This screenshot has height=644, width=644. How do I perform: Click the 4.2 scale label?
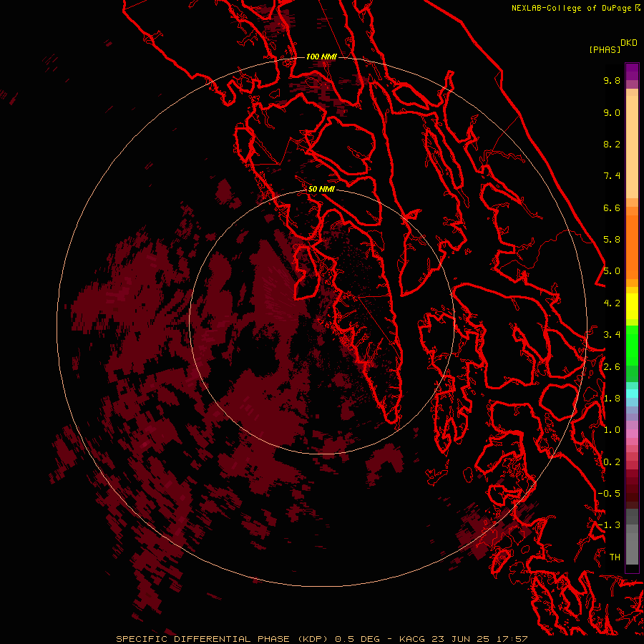coord(612,303)
